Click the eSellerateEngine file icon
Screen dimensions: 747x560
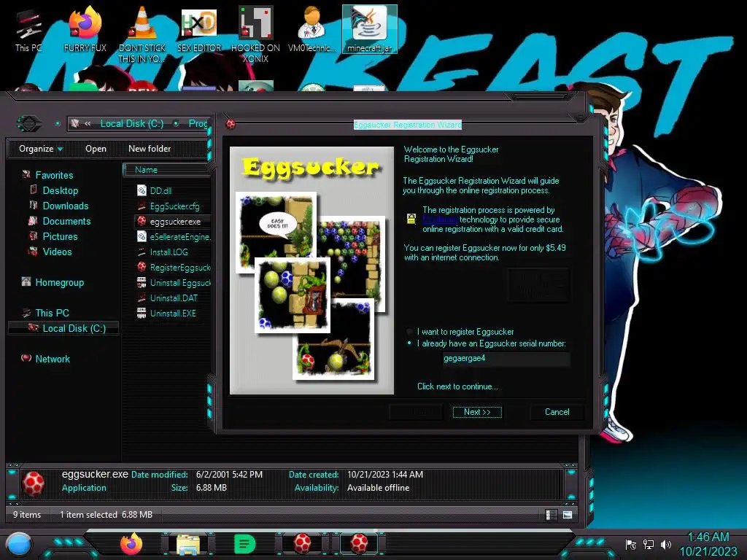point(142,236)
